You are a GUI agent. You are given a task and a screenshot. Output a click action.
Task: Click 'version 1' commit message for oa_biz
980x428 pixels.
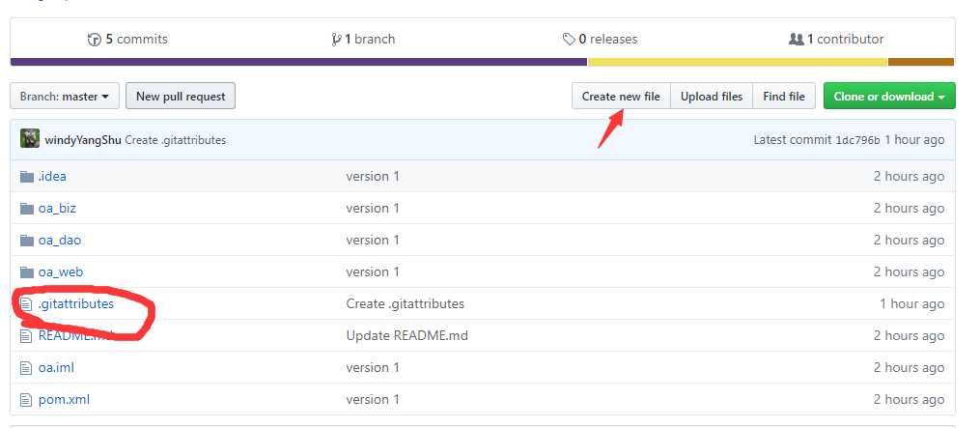373,209
